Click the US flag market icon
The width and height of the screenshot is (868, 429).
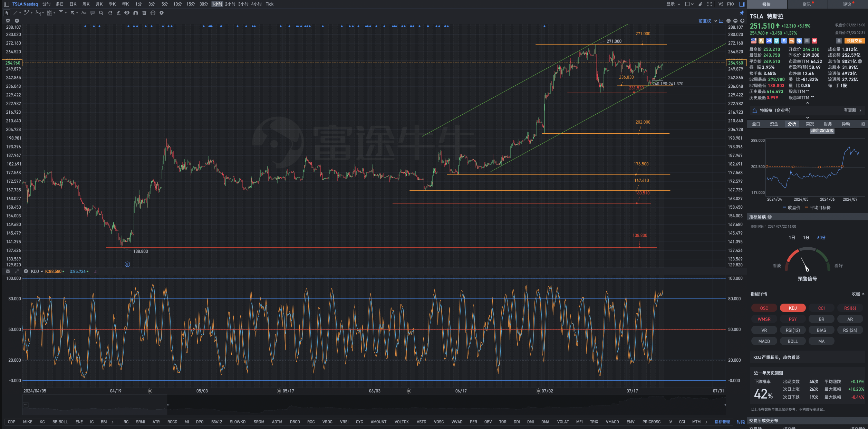754,41
